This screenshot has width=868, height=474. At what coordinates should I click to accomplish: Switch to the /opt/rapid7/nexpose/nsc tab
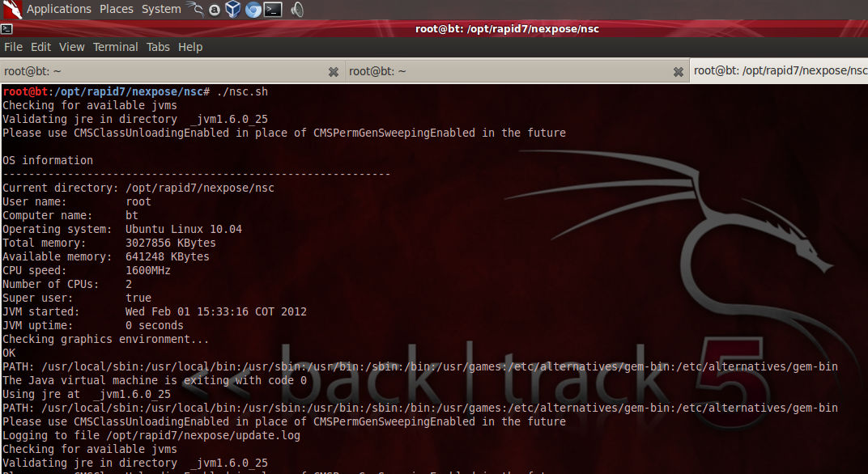click(779, 71)
